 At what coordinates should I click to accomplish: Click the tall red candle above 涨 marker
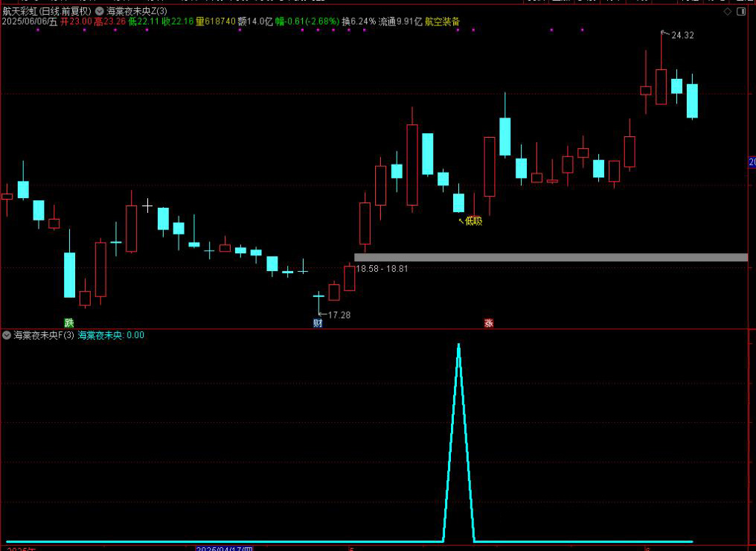pyautogui.click(x=489, y=166)
